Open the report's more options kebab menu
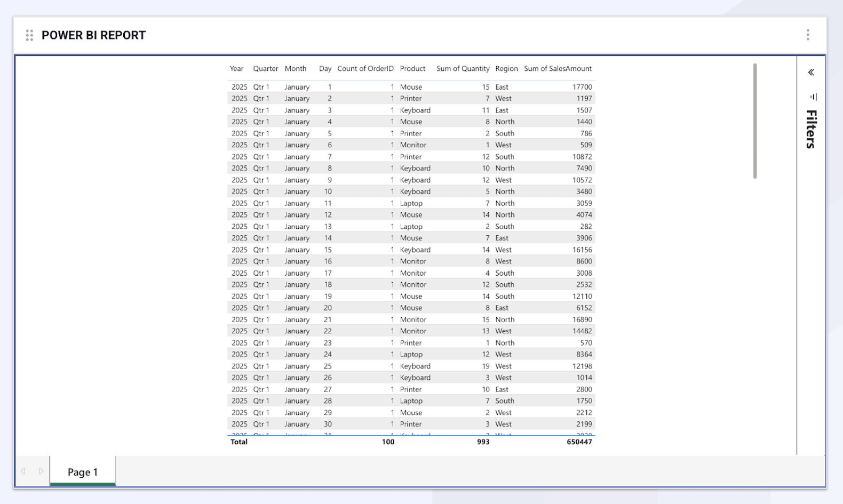This screenshot has width=843, height=504. coord(808,35)
